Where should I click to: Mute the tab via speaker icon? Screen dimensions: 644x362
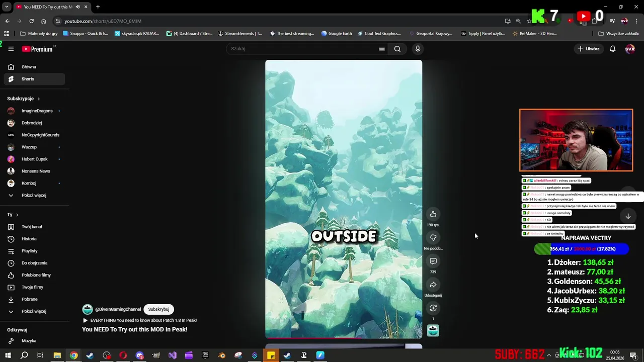coord(77,7)
